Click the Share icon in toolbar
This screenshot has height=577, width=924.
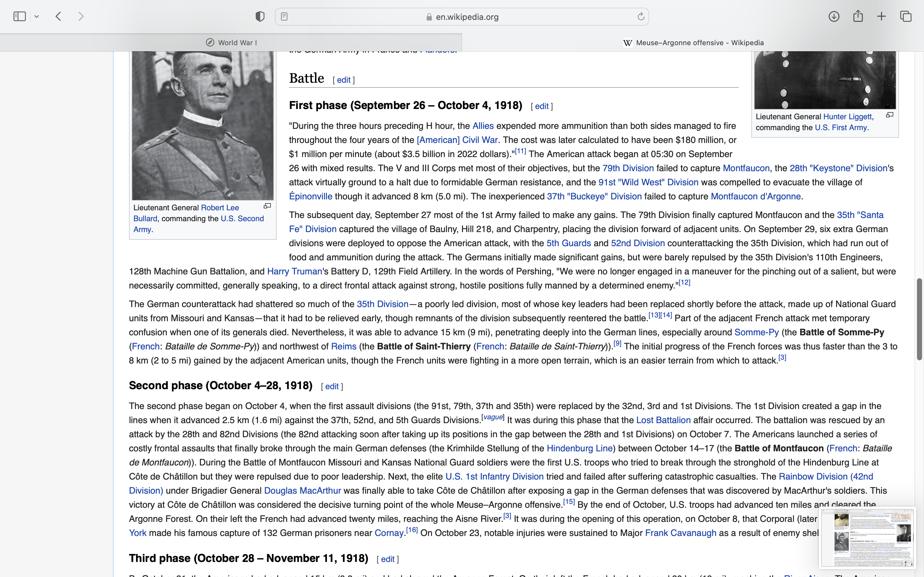(x=858, y=16)
